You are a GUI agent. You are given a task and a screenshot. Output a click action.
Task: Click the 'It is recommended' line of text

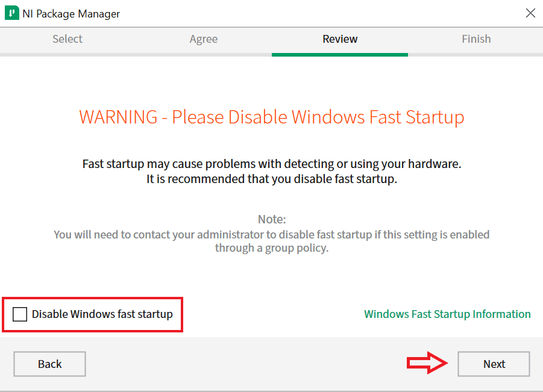click(271, 179)
